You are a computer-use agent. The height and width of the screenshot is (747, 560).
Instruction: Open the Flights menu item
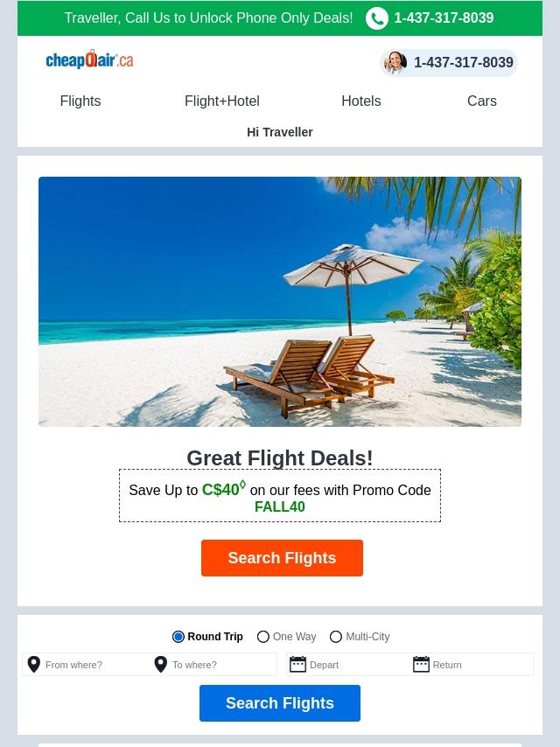point(80,101)
